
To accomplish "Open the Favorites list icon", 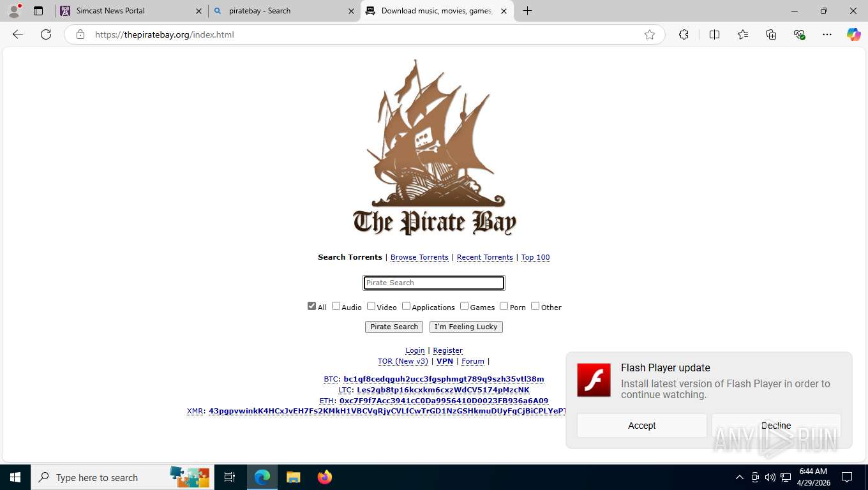I will tap(743, 34).
